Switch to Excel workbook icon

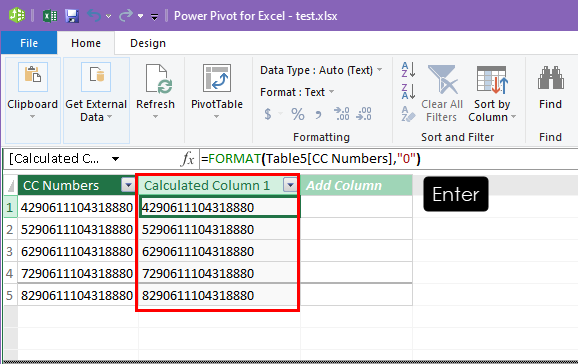(50, 16)
